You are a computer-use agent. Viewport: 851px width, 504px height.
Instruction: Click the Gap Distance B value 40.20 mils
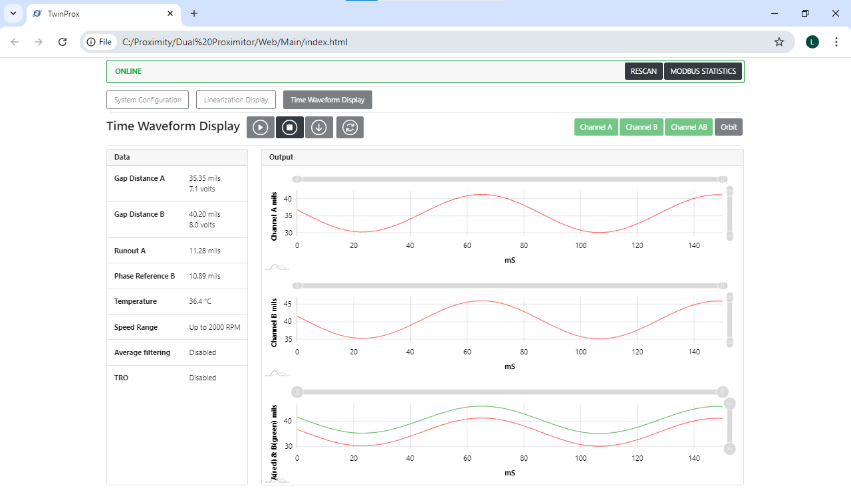tap(205, 214)
